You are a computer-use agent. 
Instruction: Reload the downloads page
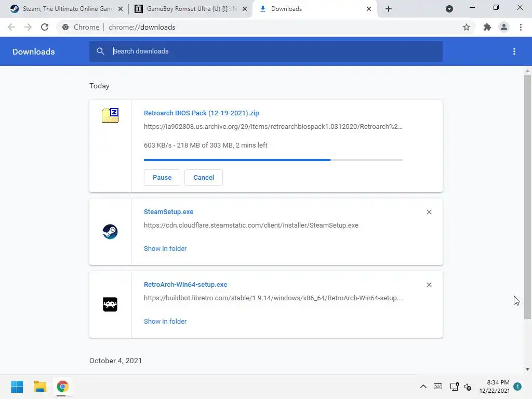45,27
